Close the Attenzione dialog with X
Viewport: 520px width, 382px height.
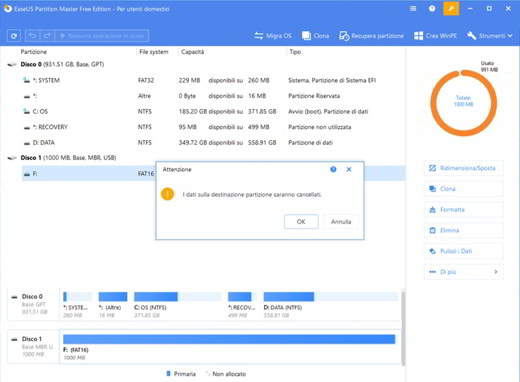click(349, 169)
